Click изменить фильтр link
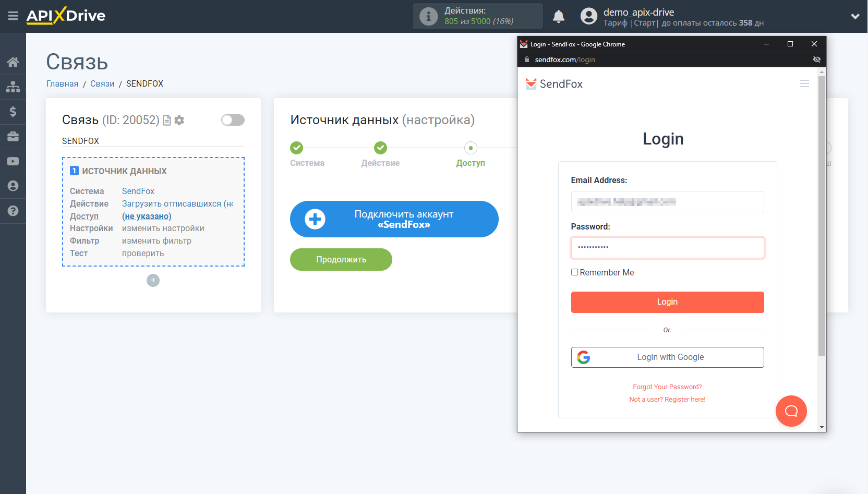 click(156, 241)
